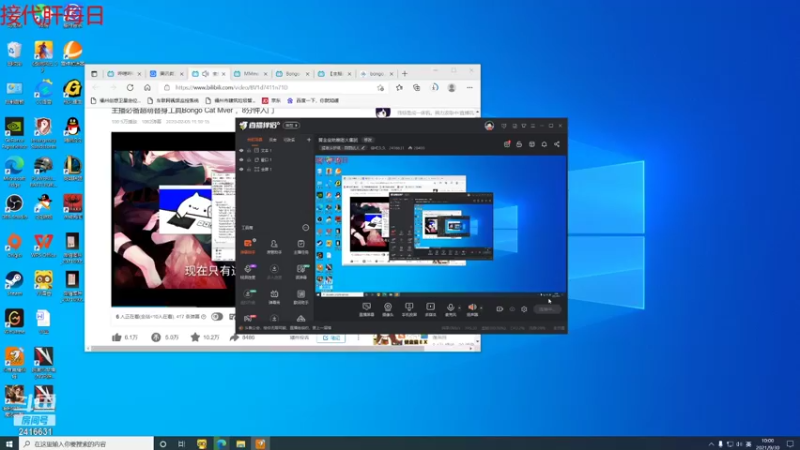The width and height of the screenshot is (800, 450).
Task: Add a new scene with plus icon
Action: coord(309,140)
